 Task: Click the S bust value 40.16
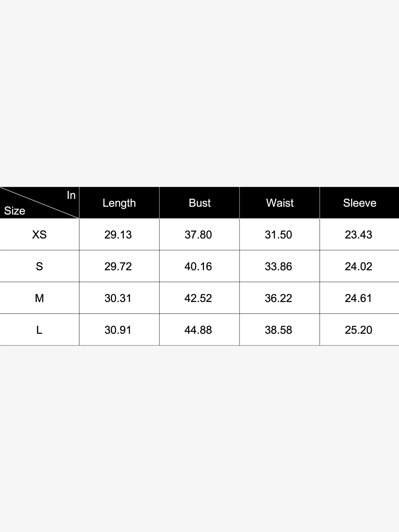click(198, 266)
